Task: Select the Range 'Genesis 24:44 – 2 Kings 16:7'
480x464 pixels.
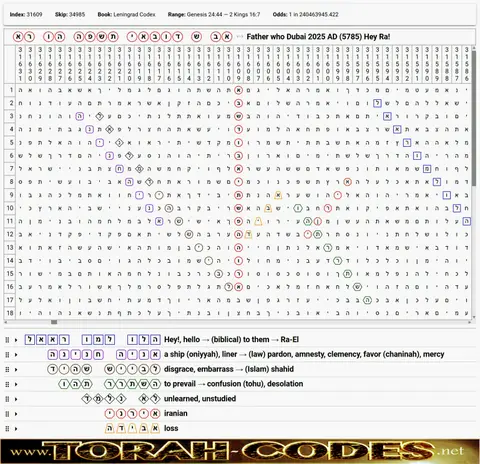Action: (x=214, y=14)
